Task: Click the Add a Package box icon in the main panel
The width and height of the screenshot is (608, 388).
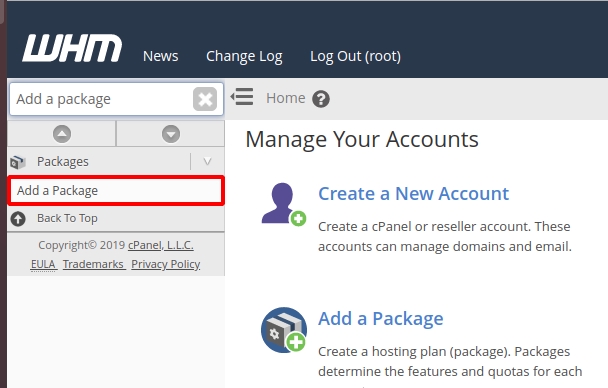Action: point(284,330)
